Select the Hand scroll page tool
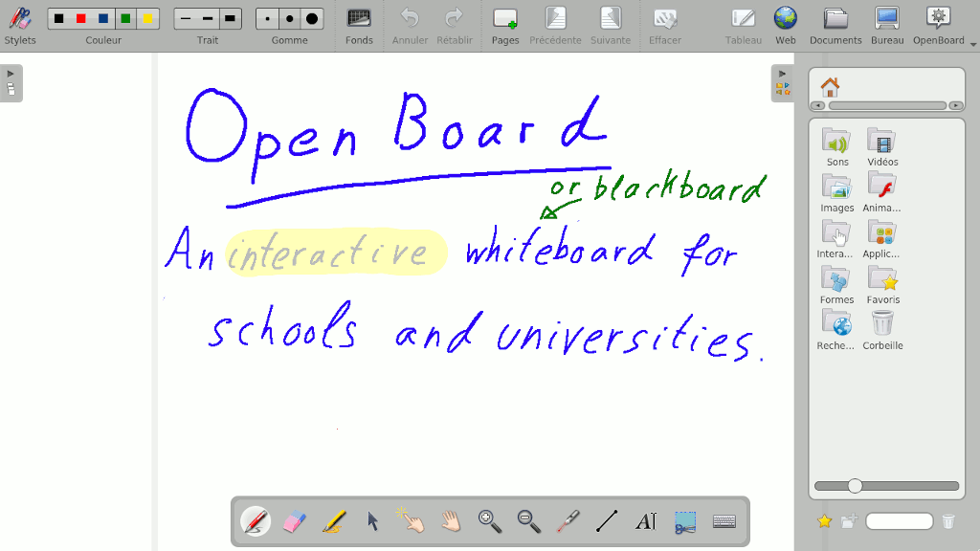This screenshot has width=980, height=551. point(451,521)
